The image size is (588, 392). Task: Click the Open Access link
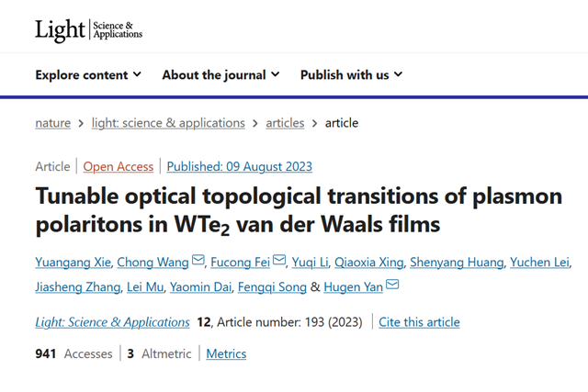tap(119, 166)
